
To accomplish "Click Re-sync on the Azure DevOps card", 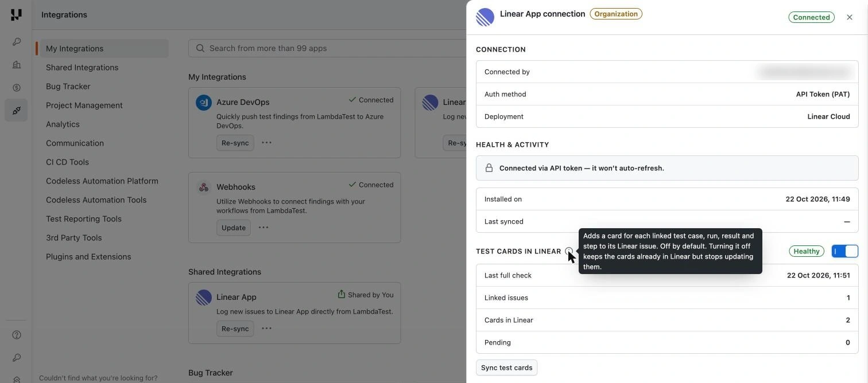I will tap(235, 143).
